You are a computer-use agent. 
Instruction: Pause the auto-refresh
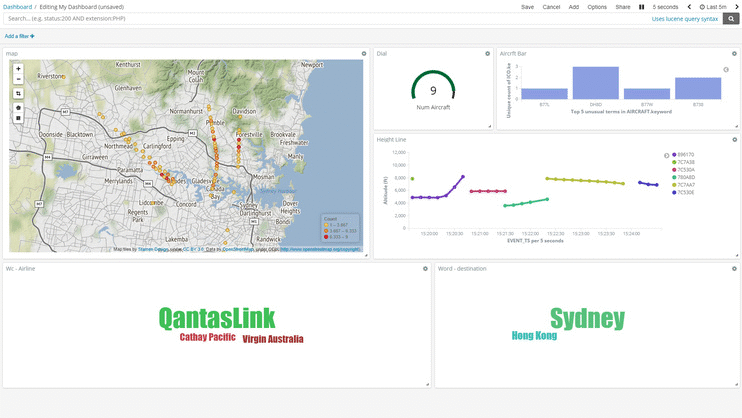pyautogui.click(x=642, y=7)
